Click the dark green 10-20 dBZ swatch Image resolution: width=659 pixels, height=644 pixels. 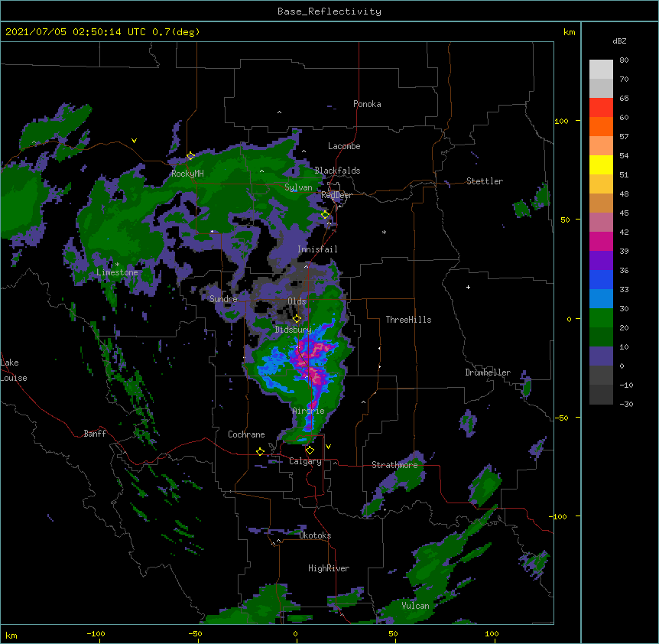coord(601,337)
